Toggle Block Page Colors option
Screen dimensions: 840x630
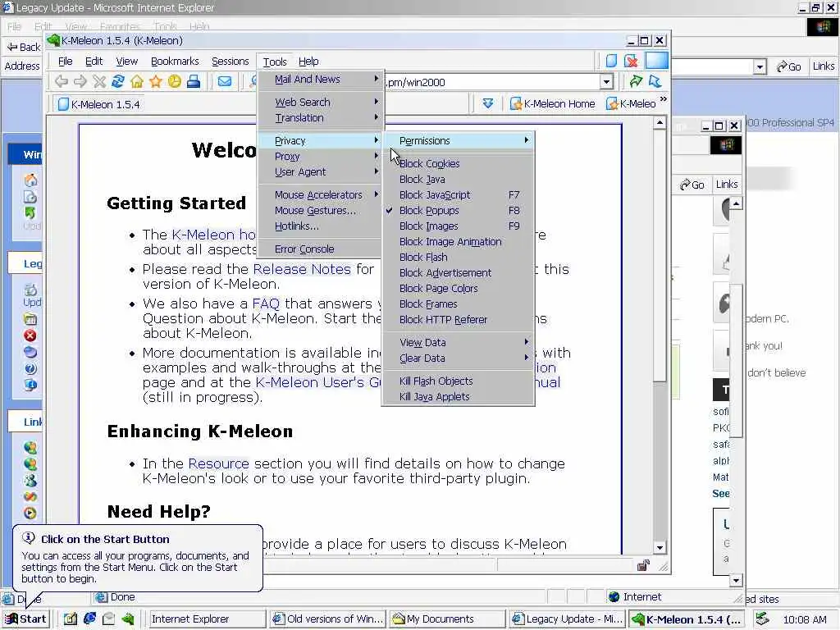458,288
